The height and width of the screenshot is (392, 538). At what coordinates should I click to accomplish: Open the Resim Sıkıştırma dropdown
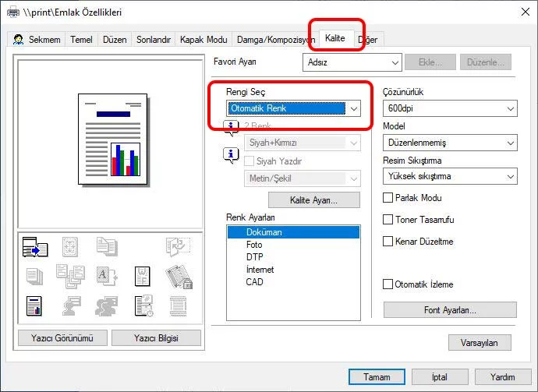(450, 176)
